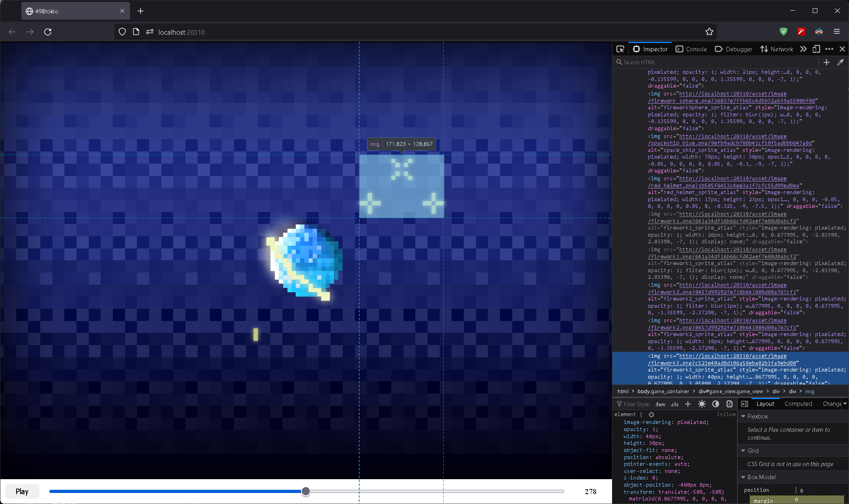Create new node in HTML tree
Viewport: 849px width, 504px height.
click(827, 62)
